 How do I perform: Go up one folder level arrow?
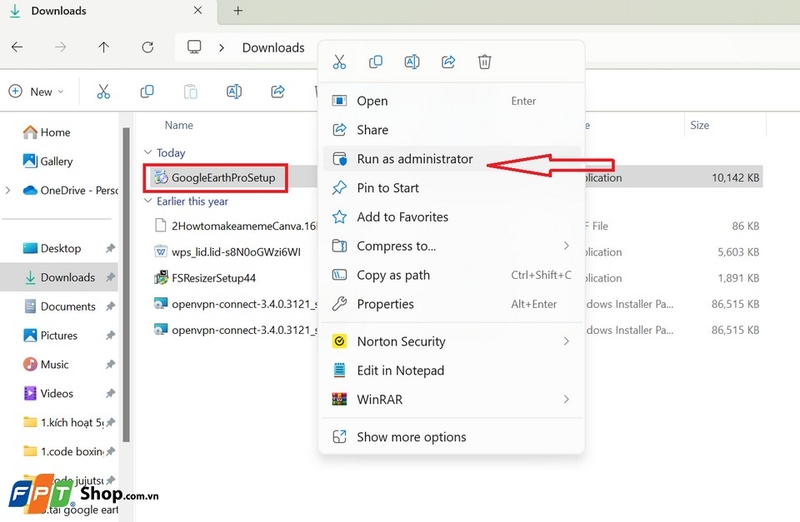[104, 47]
